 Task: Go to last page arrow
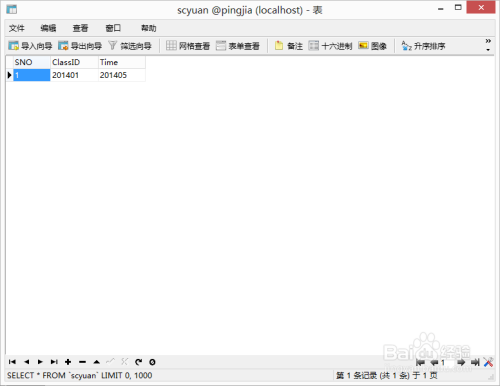tap(475, 362)
